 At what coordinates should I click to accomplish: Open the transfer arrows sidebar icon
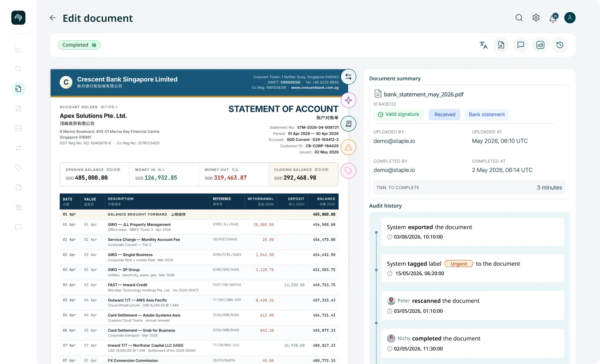18,148
